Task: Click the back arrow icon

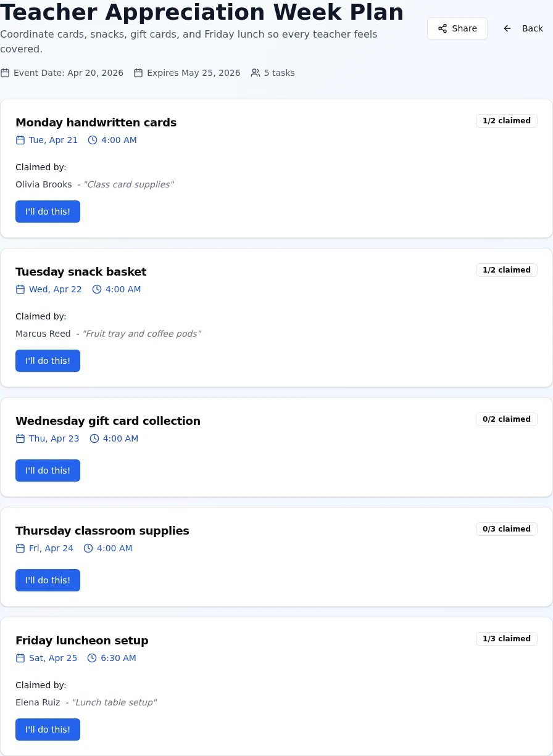Action: coord(507,28)
